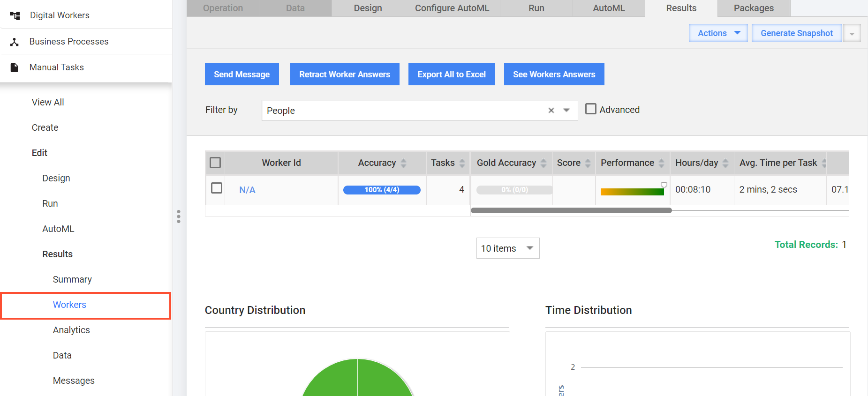This screenshot has width=868, height=396.
Task: Click Export All to Excel button
Action: tap(452, 74)
